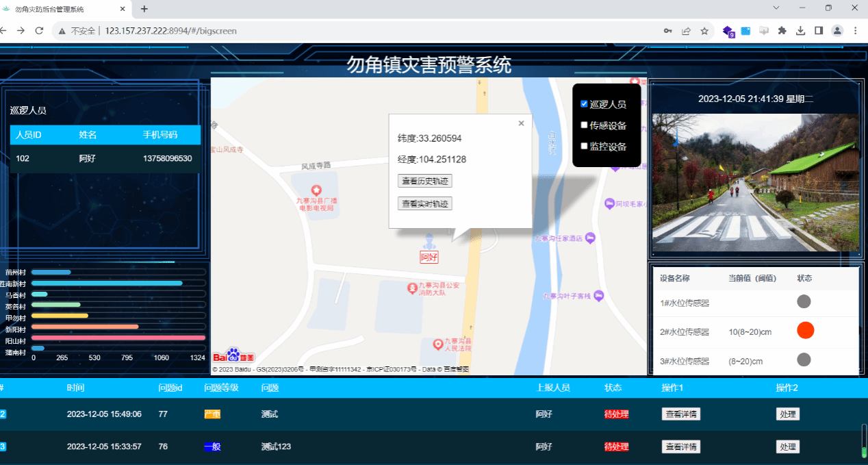Open the browser downloads icon
This screenshot has width=868, height=465.
tap(800, 31)
